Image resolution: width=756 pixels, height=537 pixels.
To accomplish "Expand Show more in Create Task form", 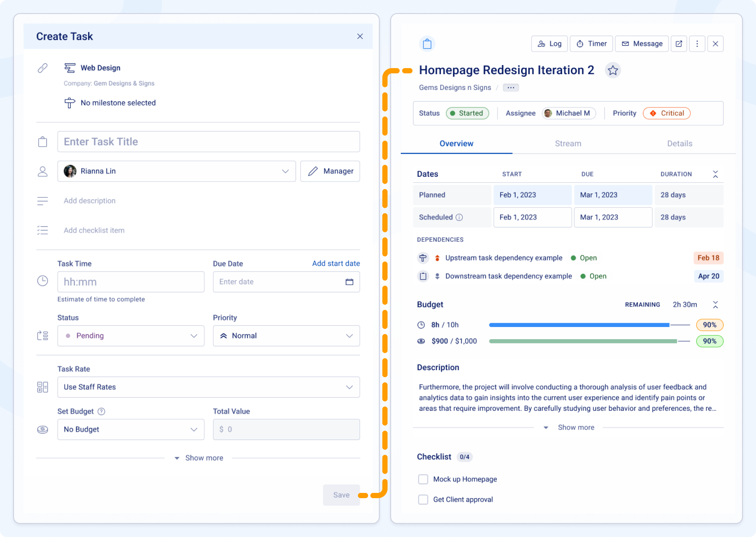I will [x=199, y=458].
